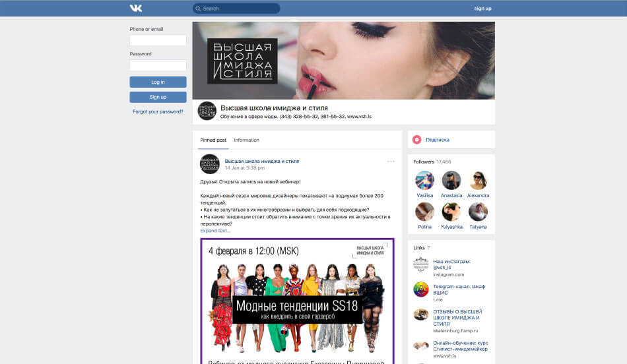627x364 pixels.
Task: Expand post text with Expand text
Action: click(215, 231)
